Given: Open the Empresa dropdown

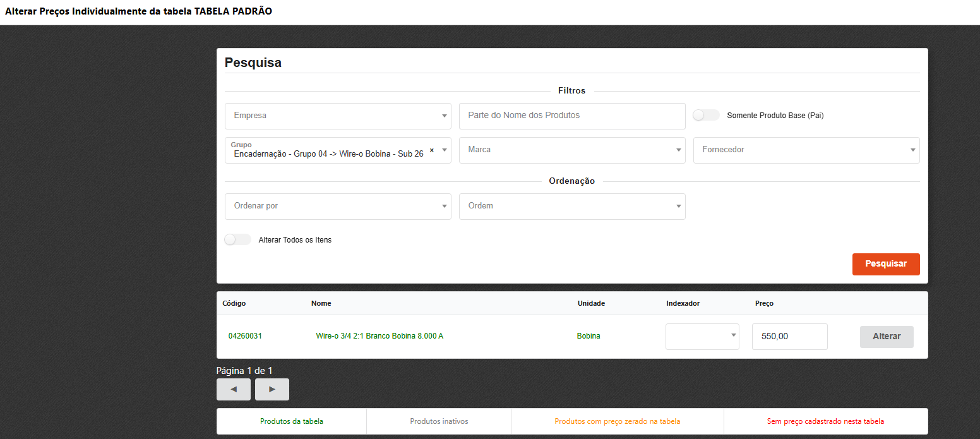Looking at the screenshot, I should click(x=338, y=116).
